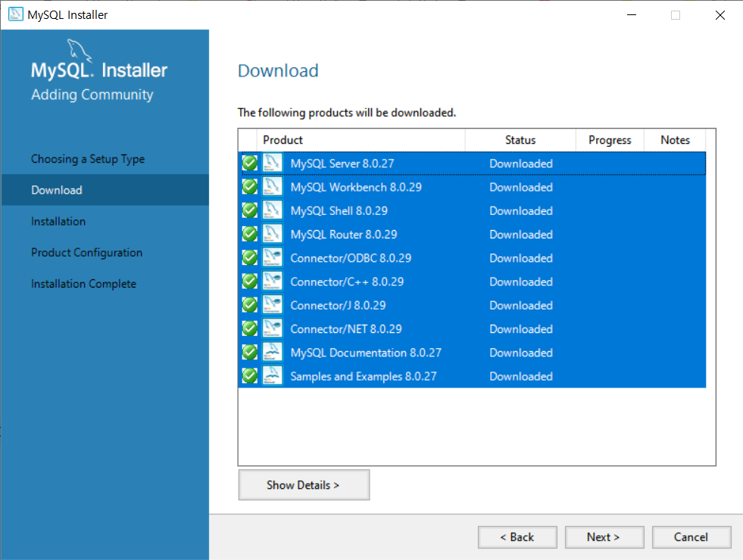Select the MySQL Documentation 8.0.27 row text
Viewport: 743px width, 560px height.
click(366, 353)
